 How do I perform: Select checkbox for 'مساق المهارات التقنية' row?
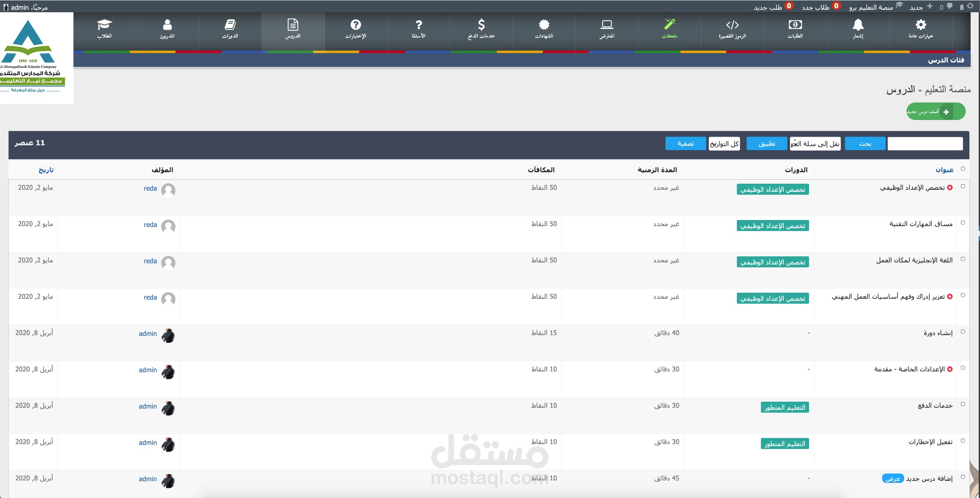(963, 223)
